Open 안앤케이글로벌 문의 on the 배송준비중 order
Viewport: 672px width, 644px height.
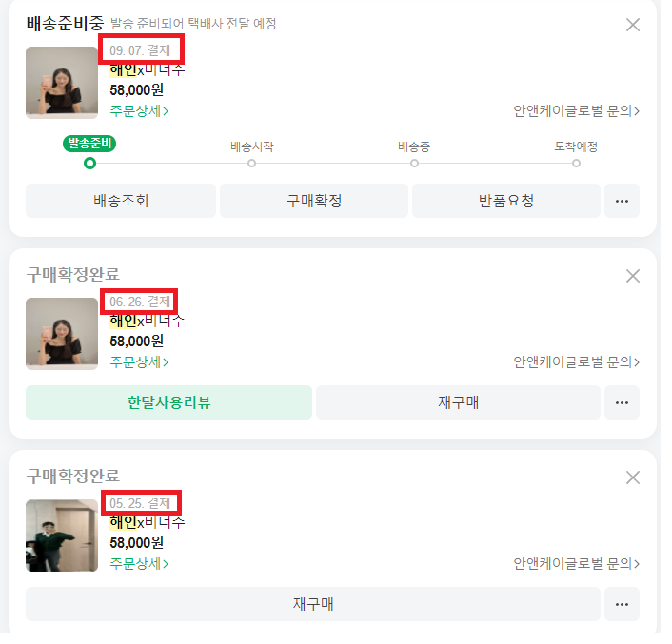577,111
